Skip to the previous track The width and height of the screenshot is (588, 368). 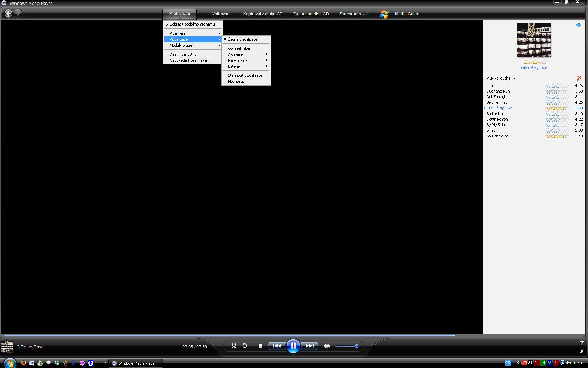(277, 346)
